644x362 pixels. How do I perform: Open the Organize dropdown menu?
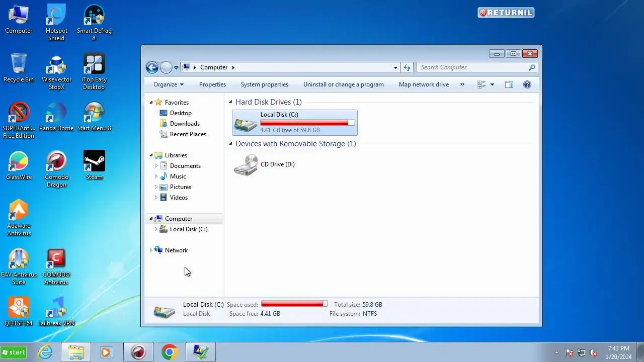point(169,84)
